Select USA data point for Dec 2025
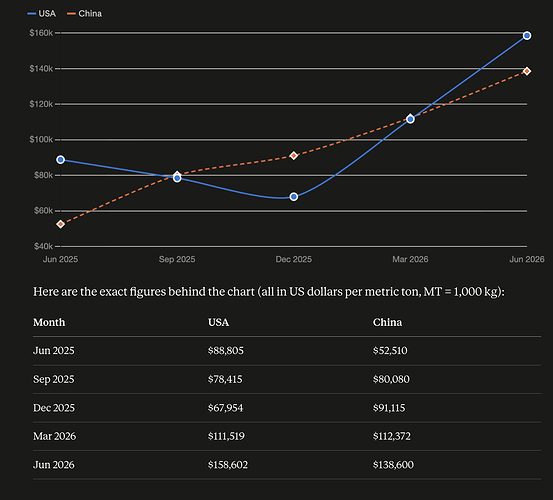 (294, 197)
